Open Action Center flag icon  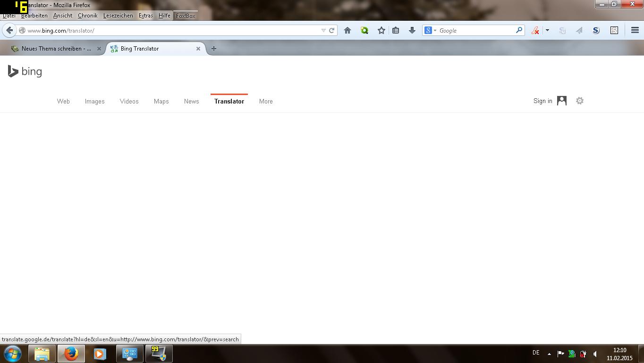coord(560,354)
